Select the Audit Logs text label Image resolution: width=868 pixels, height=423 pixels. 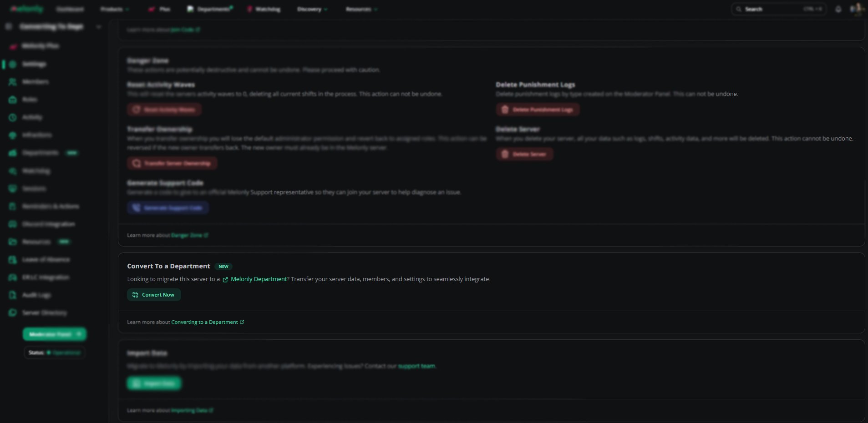(36, 295)
